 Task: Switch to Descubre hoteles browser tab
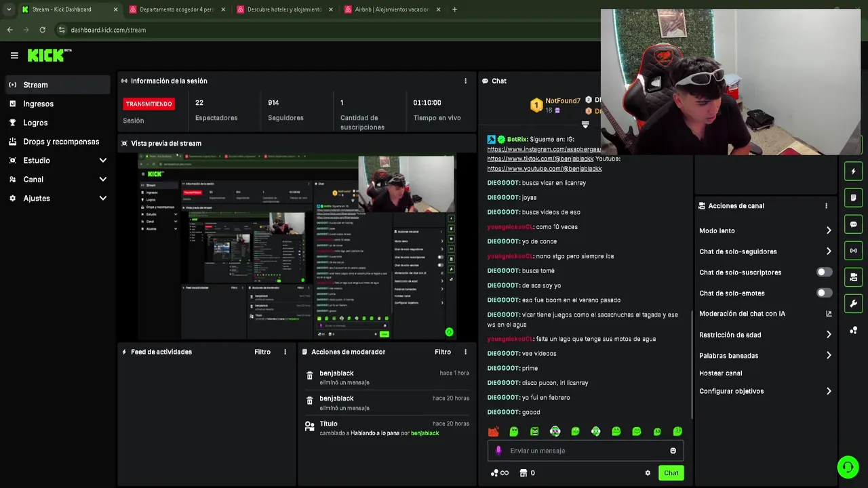pos(284,9)
